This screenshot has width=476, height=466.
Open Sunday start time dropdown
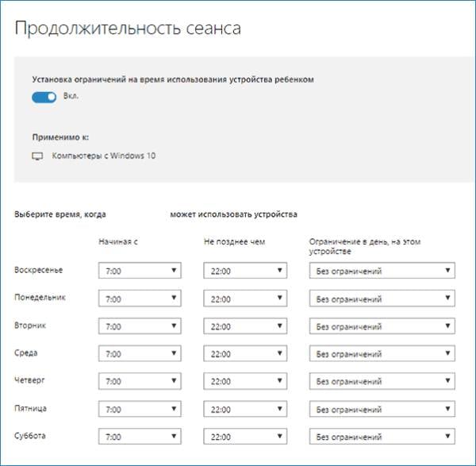pos(140,272)
